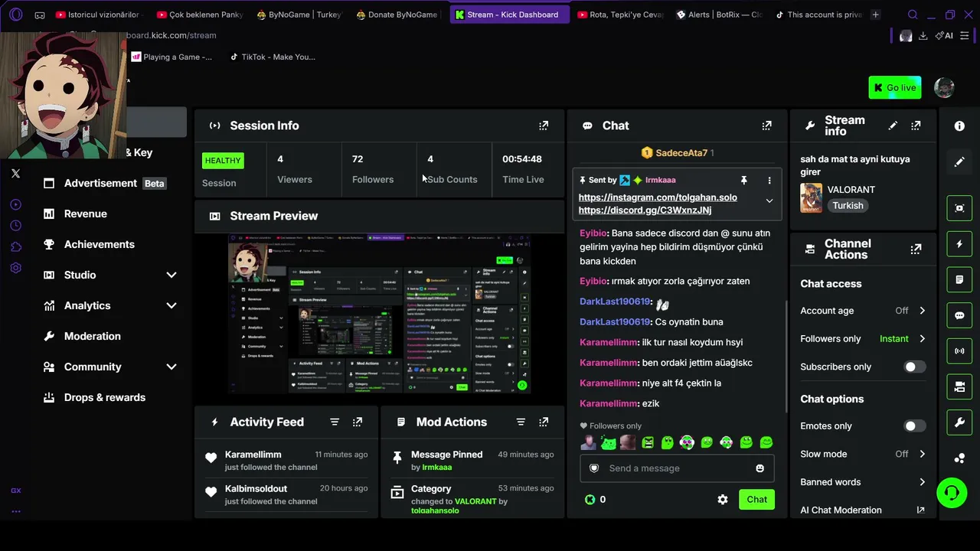Open the browser search icon

click(913, 15)
